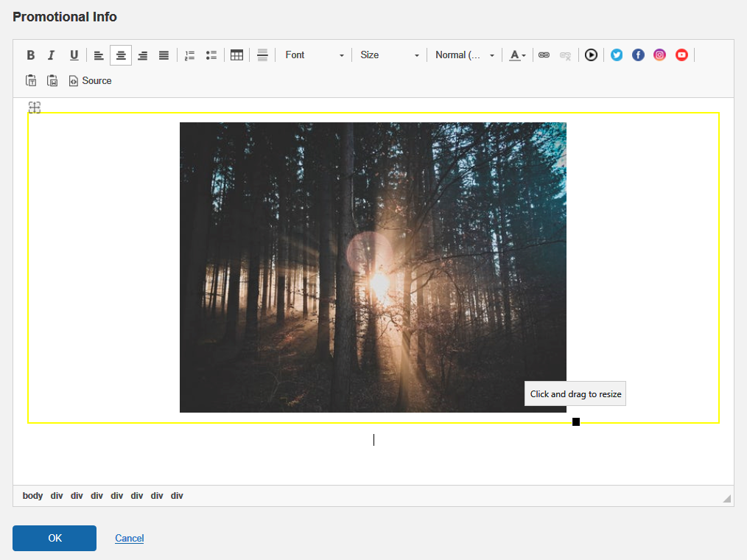This screenshot has height=560, width=747.
Task: Open the Font dropdown
Action: click(315, 55)
